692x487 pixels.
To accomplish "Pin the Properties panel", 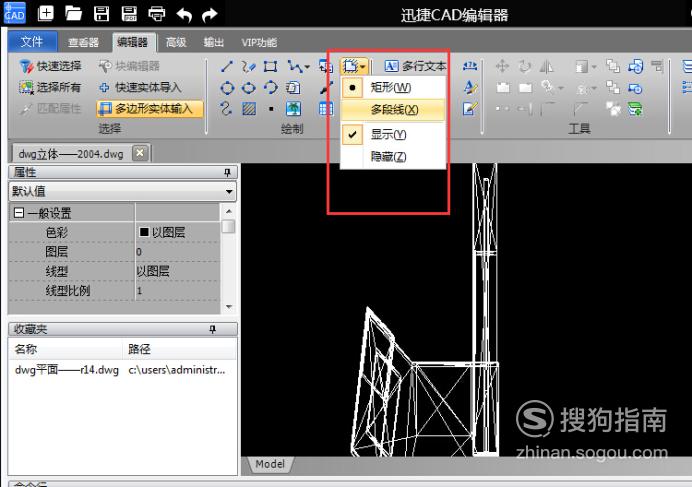I will (x=227, y=172).
